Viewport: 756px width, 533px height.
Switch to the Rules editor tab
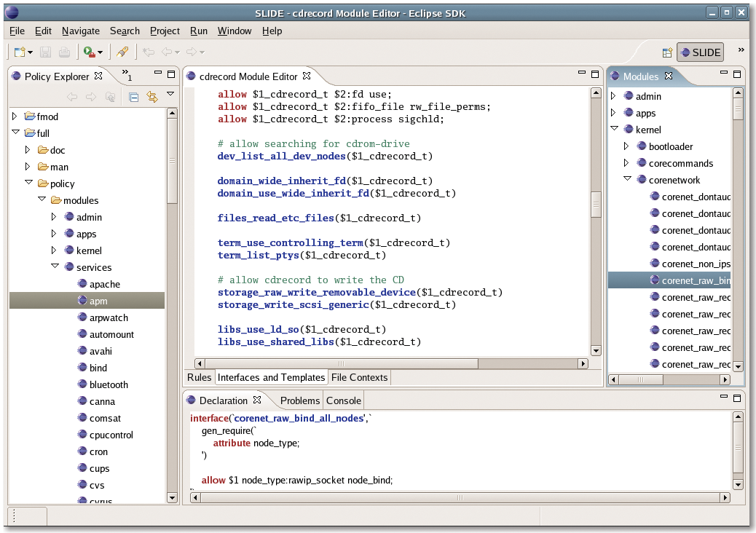199,377
